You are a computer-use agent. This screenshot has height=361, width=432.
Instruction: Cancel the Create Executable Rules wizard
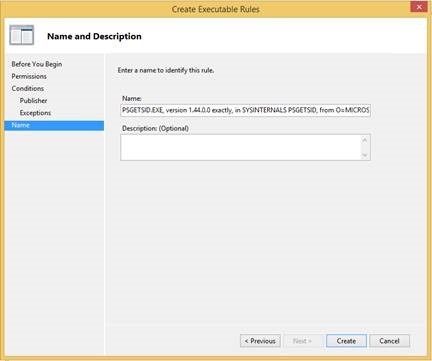point(389,341)
